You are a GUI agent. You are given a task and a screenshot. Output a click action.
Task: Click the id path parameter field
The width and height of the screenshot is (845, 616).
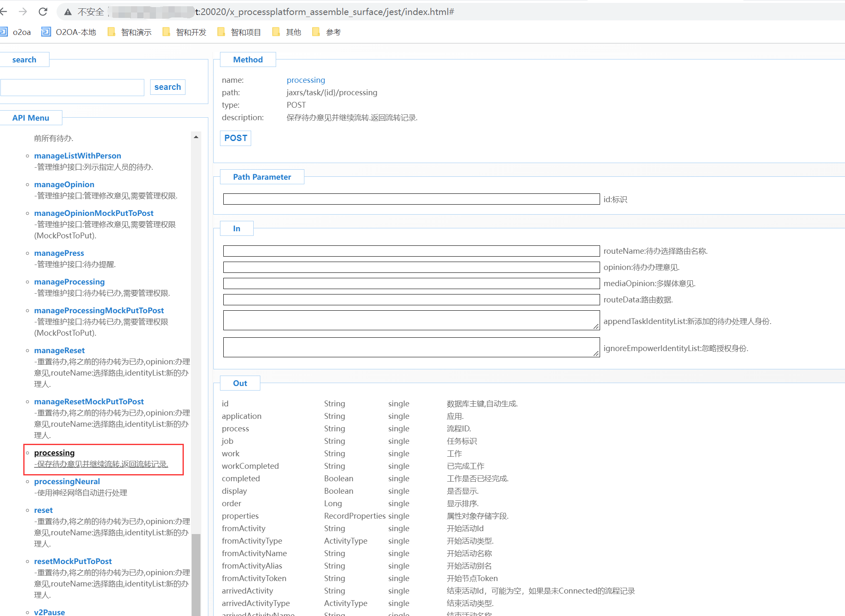point(411,199)
